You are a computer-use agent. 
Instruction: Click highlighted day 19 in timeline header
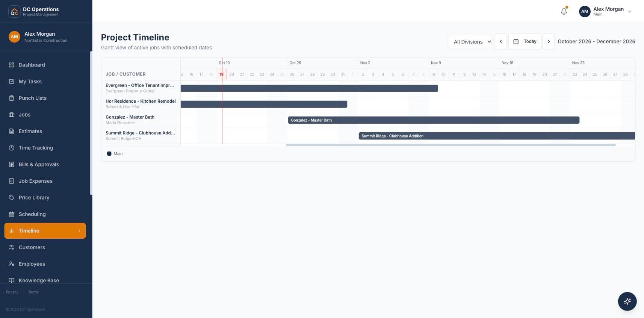pos(221,74)
